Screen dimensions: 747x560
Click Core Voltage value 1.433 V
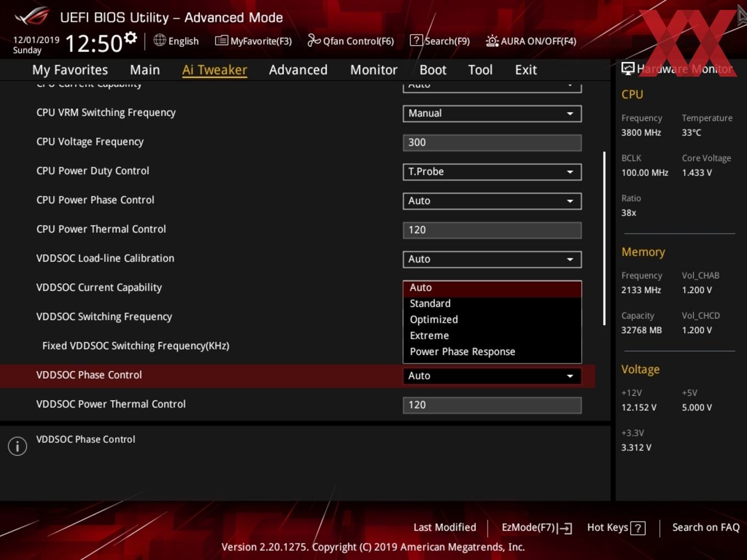697,172
